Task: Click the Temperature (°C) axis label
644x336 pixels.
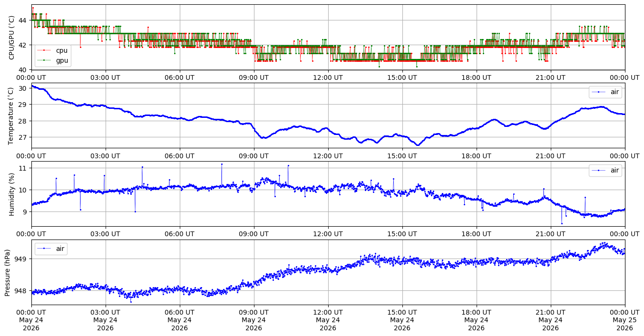Action: 11,115
